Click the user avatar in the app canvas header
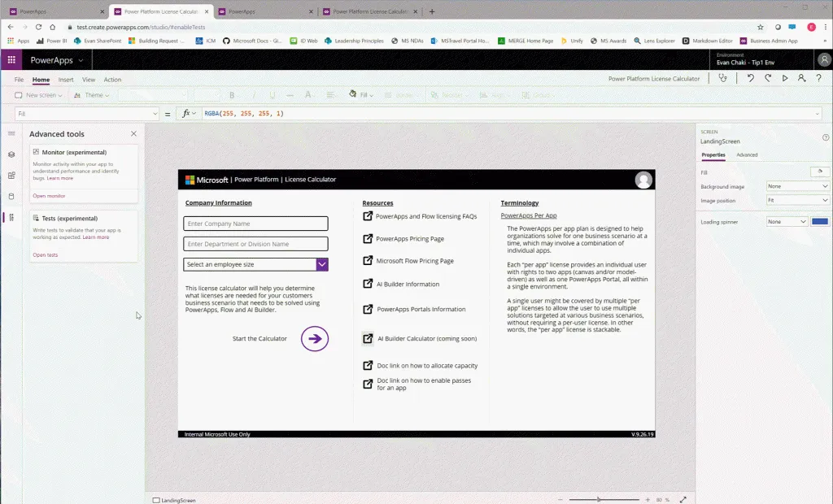 (x=643, y=180)
